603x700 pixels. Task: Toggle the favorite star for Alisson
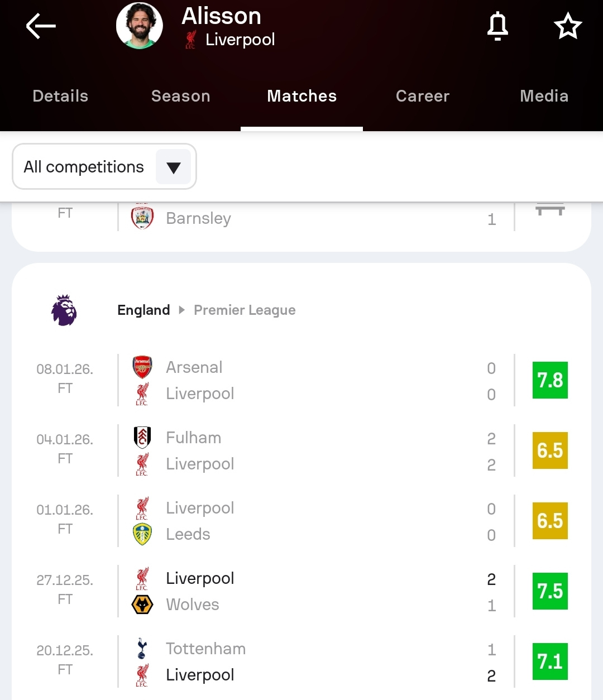tap(567, 26)
